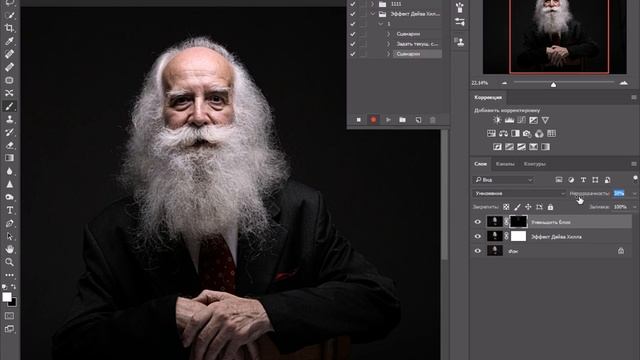Select the Pen tool

click(9, 223)
